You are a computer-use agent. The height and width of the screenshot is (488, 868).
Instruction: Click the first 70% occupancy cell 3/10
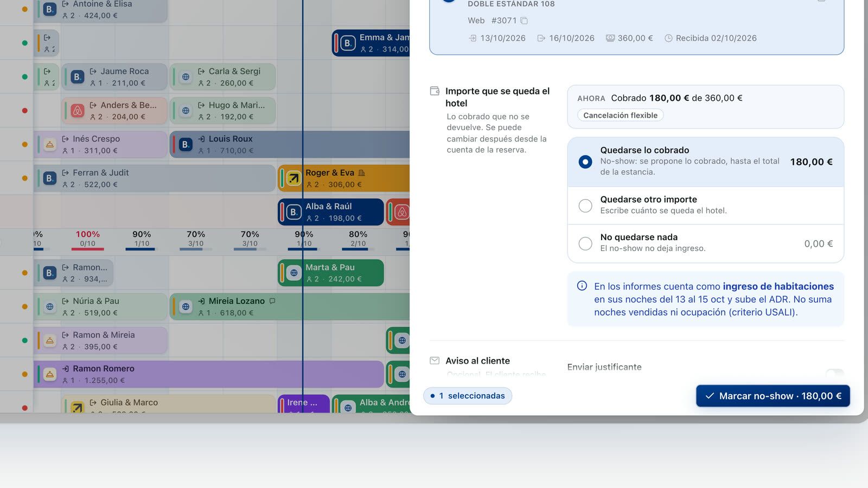pos(196,239)
